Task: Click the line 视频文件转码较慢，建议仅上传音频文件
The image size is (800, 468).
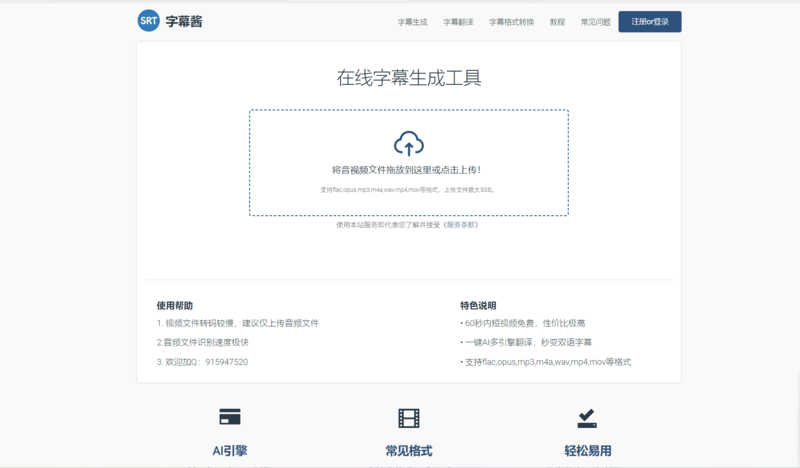Action: 238,323
